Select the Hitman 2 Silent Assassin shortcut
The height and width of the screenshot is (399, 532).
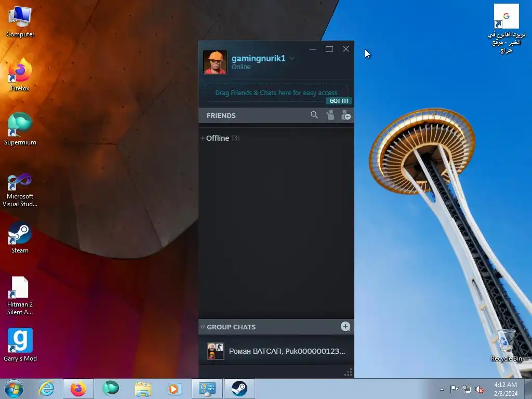coord(20,296)
